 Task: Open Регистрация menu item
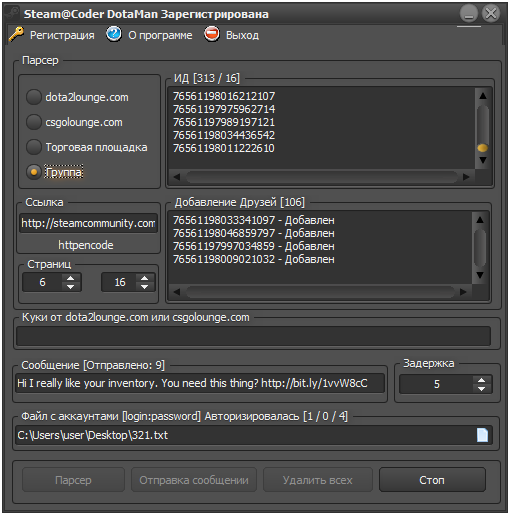click(62, 35)
